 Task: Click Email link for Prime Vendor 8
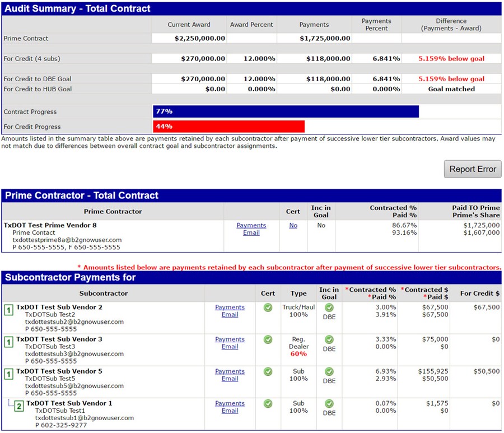(x=251, y=233)
